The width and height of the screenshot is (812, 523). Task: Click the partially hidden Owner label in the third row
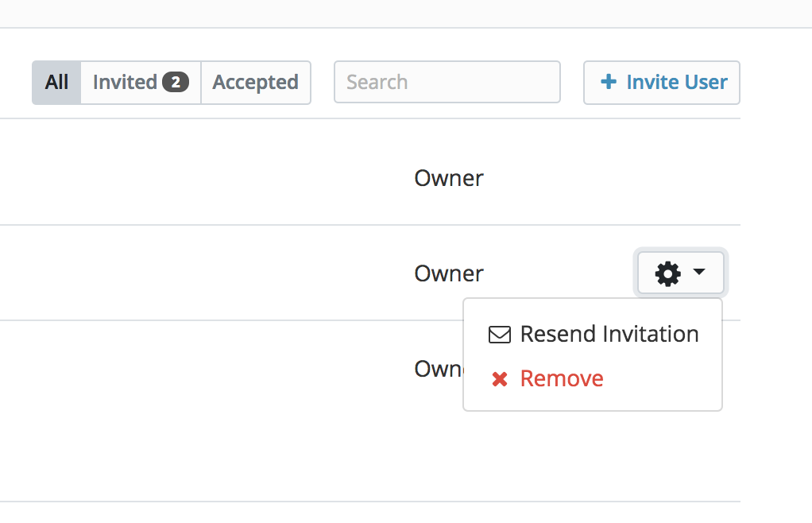pos(439,369)
